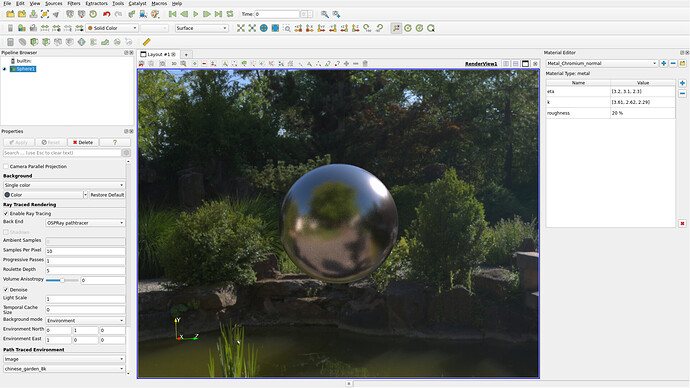Jump to the first frame icon

[172, 14]
